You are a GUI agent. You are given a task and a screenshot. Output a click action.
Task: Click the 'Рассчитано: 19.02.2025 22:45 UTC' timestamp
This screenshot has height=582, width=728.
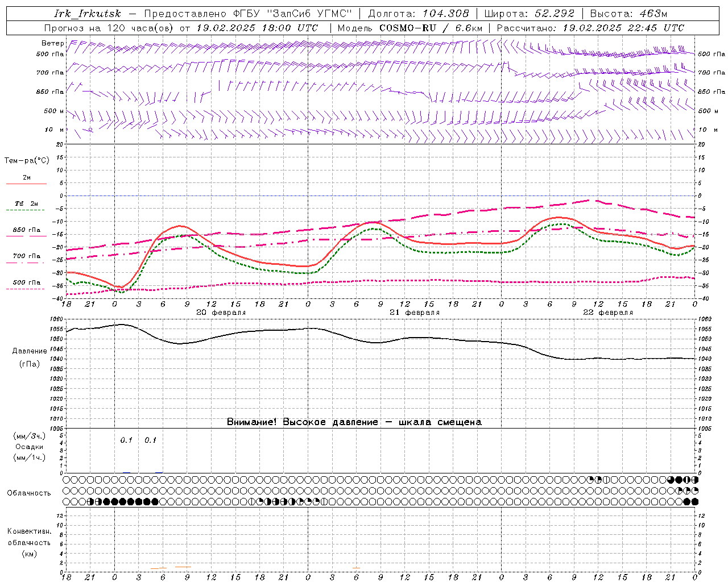(590, 28)
